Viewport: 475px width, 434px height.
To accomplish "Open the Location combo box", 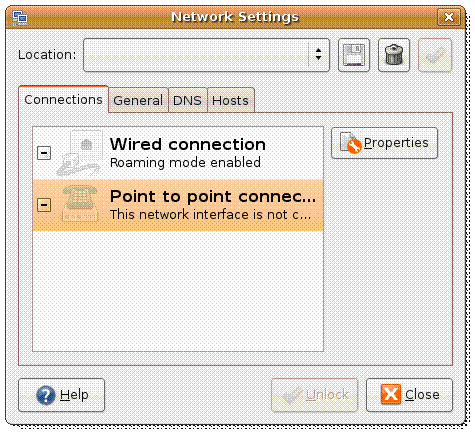I will (206, 55).
